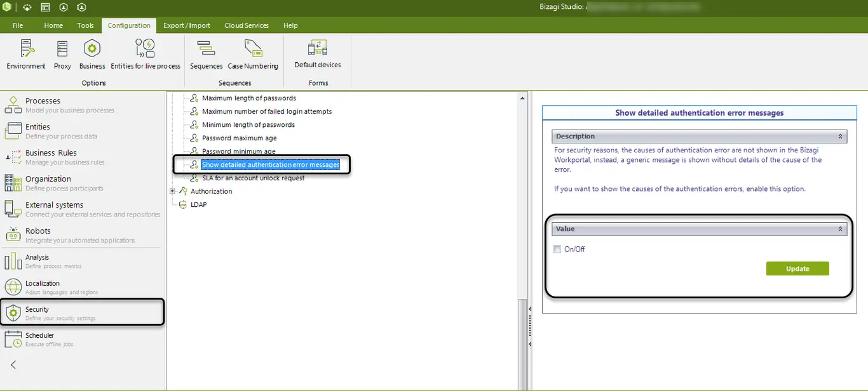Open the Help tab
868x391 pixels.
[x=290, y=25]
